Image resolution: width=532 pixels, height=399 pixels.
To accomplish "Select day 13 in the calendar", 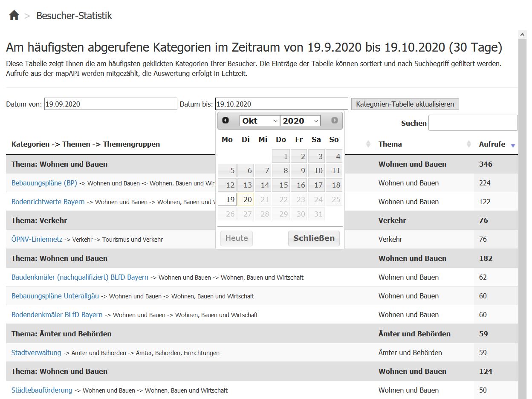I will coord(245,185).
